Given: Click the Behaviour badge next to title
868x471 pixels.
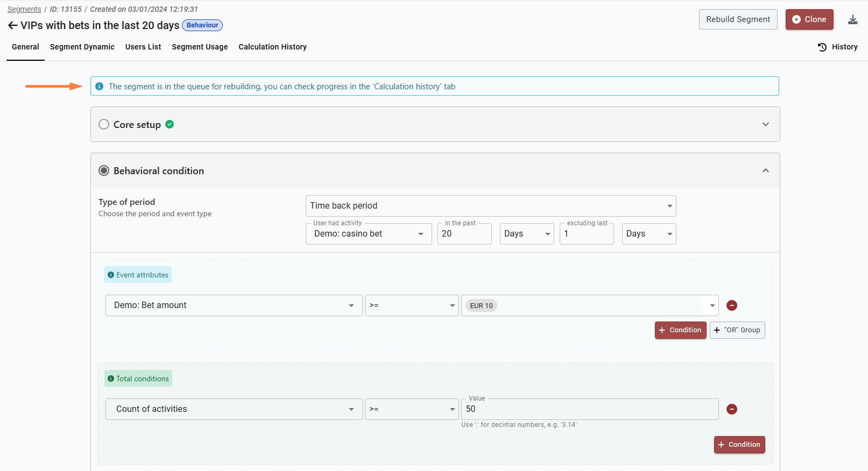Looking at the screenshot, I should tap(202, 25).
